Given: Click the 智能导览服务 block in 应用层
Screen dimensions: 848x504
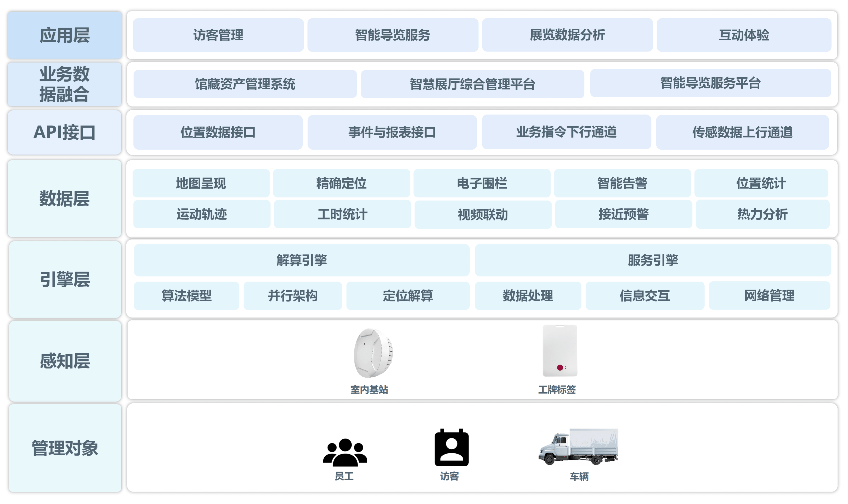Looking at the screenshot, I should 393,35.
